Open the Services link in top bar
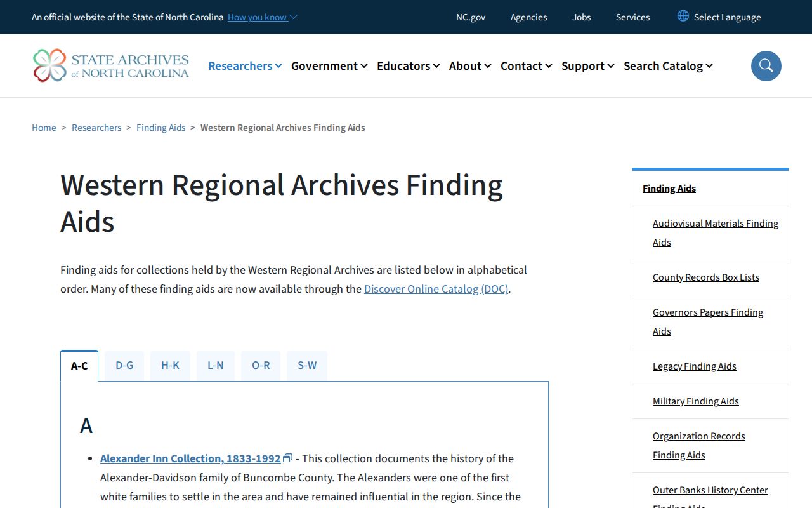 pos(633,17)
